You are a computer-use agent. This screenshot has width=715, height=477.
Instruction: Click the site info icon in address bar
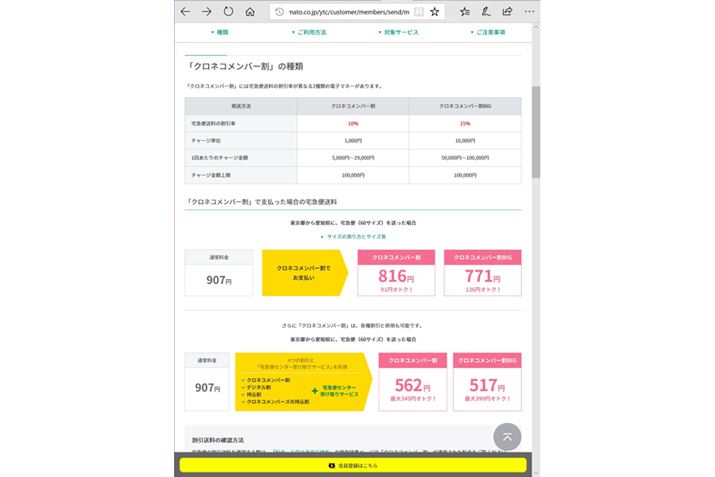279,12
